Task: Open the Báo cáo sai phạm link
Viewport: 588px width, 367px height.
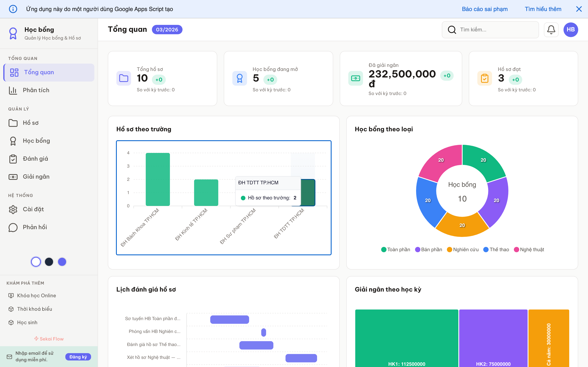Action: (x=484, y=9)
